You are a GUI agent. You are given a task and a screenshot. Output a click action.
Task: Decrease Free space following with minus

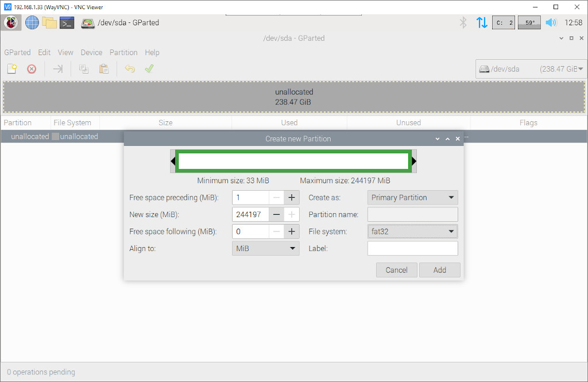[276, 231]
